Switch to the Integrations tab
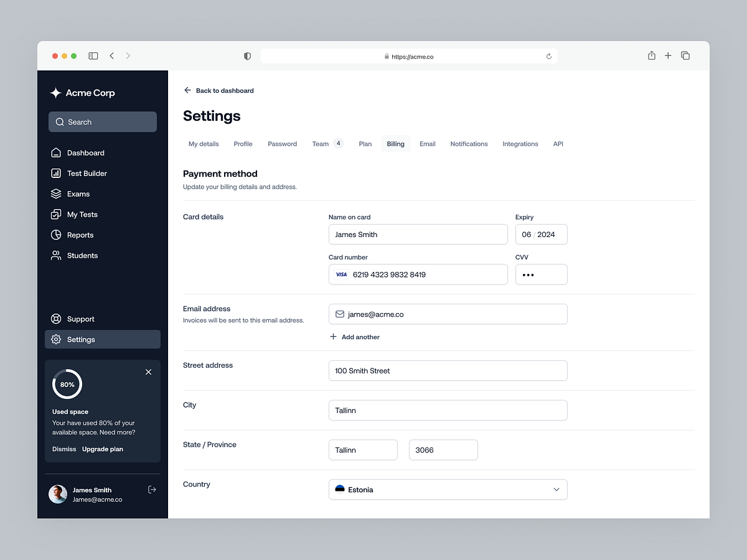This screenshot has width=747, height=560. tap(520, 144)
